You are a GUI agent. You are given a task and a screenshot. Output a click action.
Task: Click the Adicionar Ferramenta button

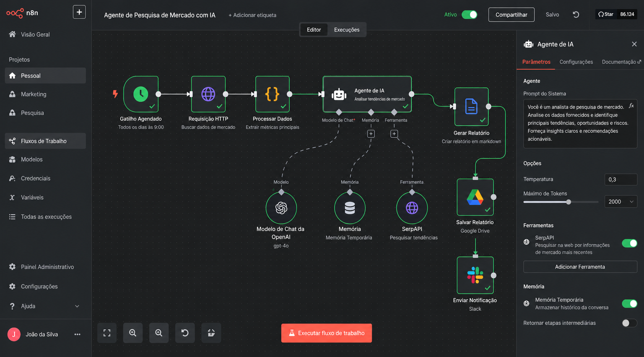click(580, 267)
